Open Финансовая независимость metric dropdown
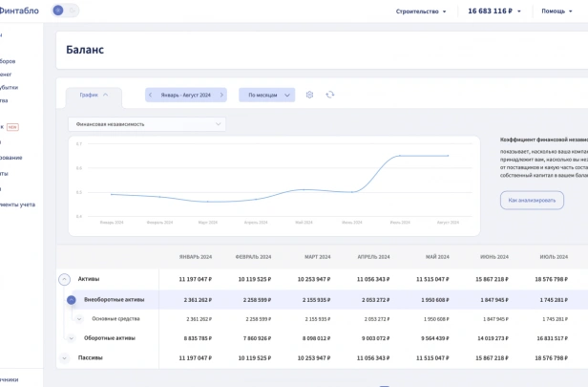The image size is (588, 387). 147,124
